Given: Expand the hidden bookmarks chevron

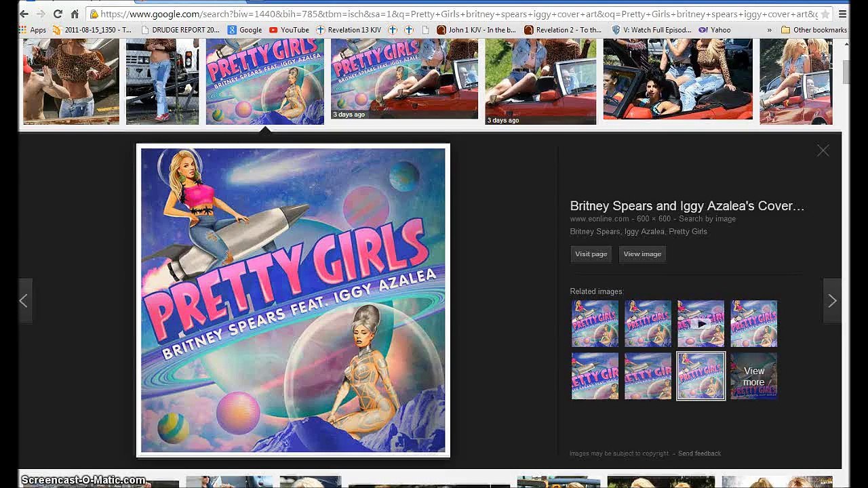Looking at the screenshot, I should [769, 30].
